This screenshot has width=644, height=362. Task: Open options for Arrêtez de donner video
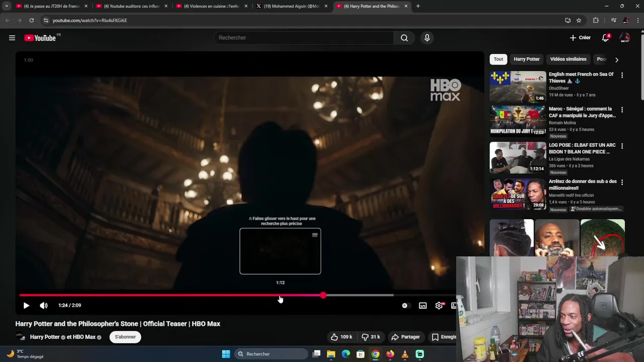coord(622,182)
